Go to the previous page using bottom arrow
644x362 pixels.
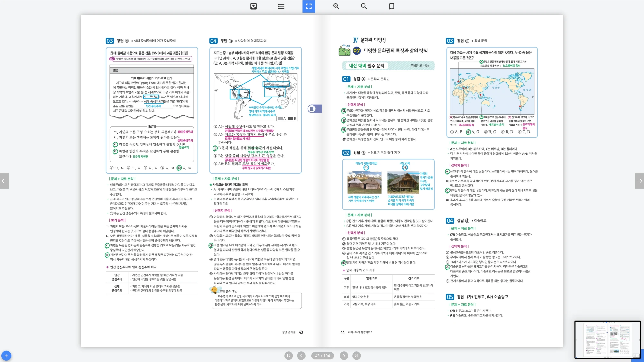[301, 356]
